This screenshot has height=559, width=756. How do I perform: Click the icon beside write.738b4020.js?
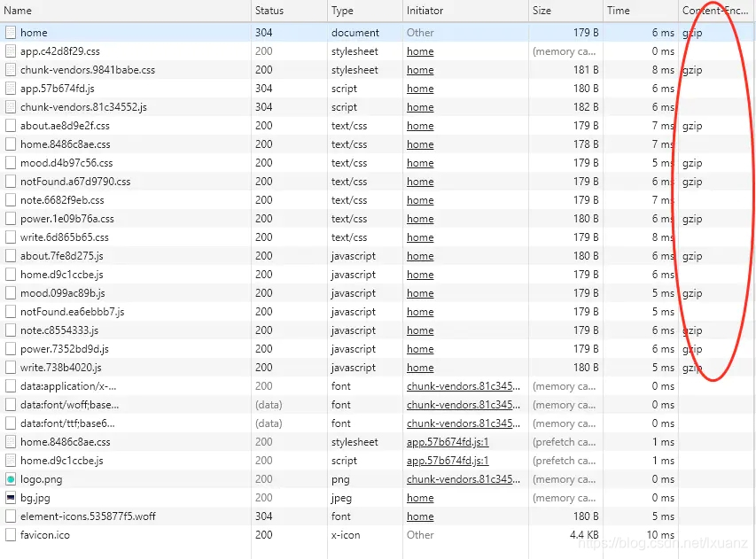click(x=10, y=368)
